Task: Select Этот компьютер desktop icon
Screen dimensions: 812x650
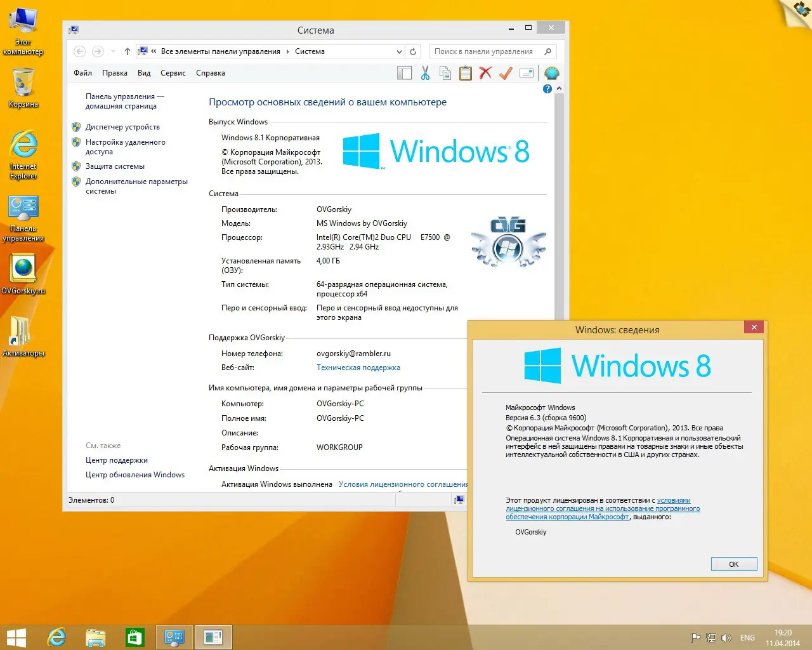Action: [23, 30]
